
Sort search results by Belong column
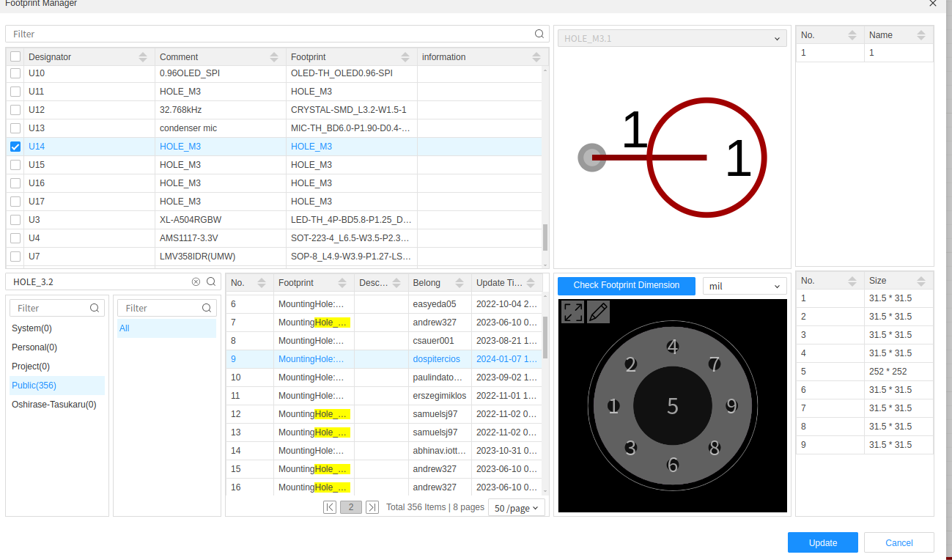point(459,283)
